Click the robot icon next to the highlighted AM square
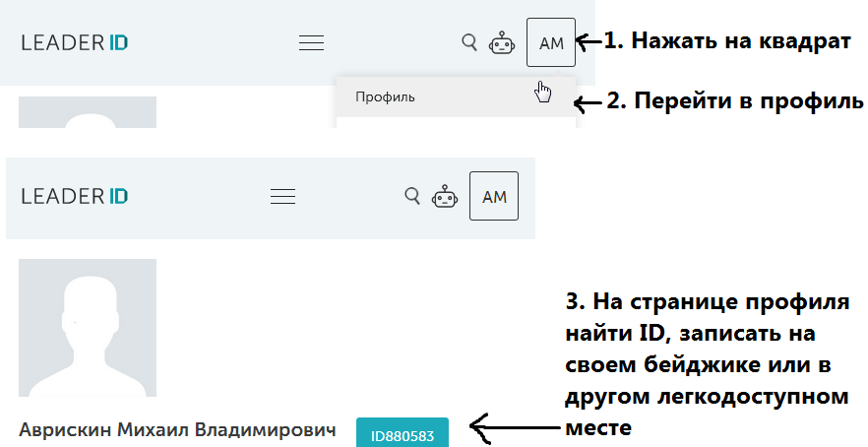 pyautogui.click(x=502, y=42)
